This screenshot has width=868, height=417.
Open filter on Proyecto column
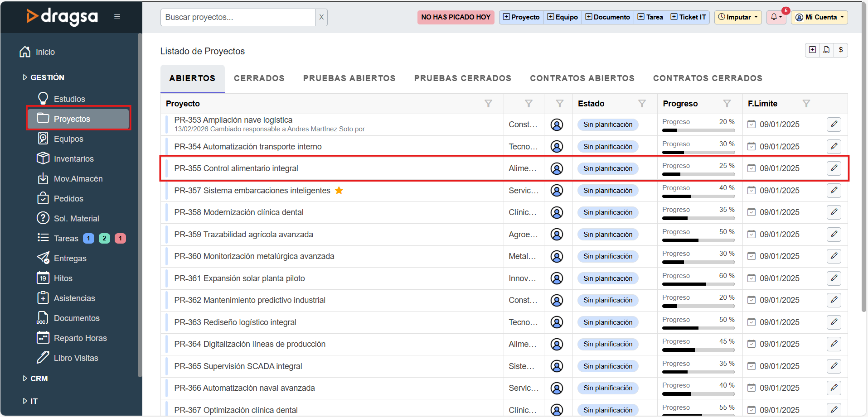point(488,104)
